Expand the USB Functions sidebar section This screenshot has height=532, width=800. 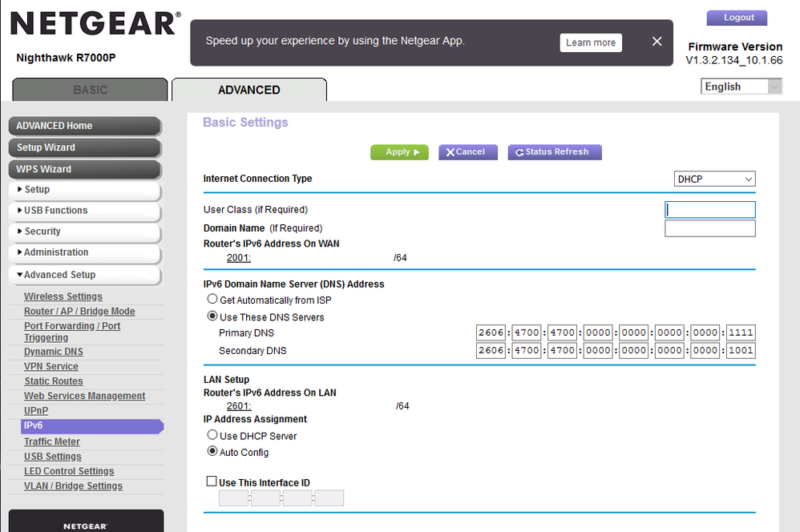[49, 211]
